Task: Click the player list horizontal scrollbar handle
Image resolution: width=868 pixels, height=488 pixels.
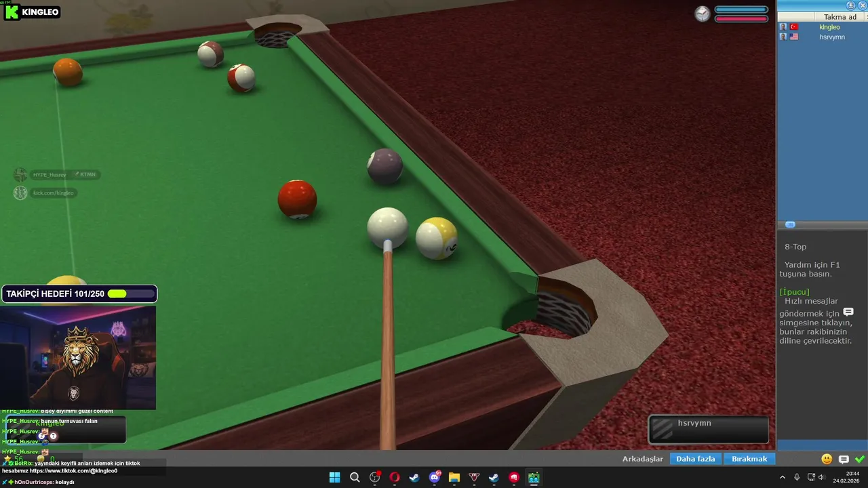Action: coord(790,224)
